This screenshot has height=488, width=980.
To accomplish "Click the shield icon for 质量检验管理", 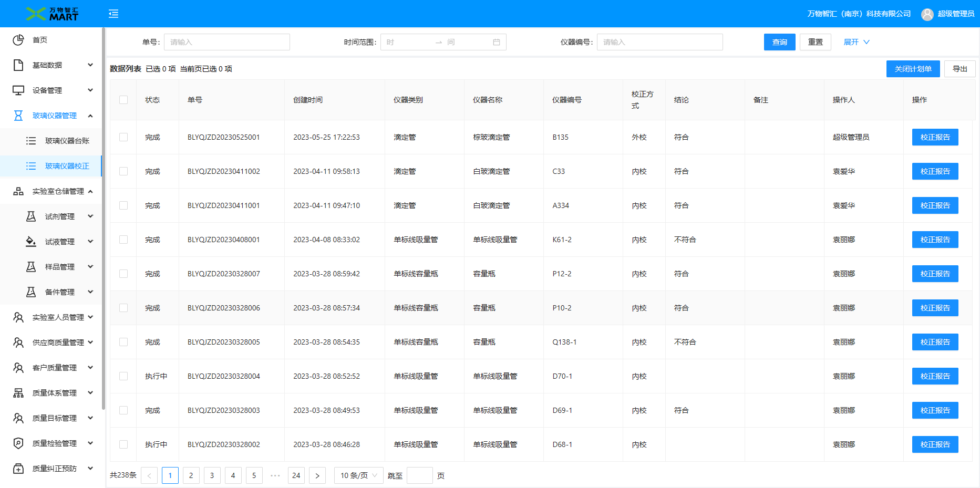I will click(18, 443).
